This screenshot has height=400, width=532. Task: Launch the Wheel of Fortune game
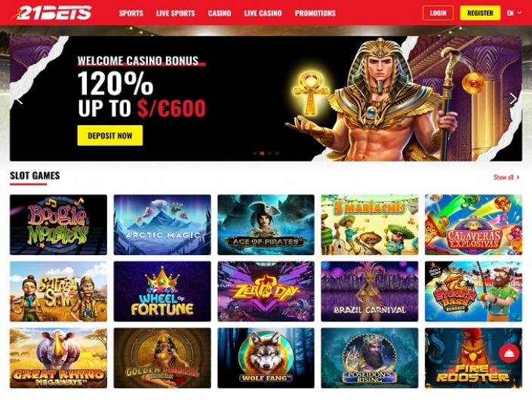[x=162, y=291]
